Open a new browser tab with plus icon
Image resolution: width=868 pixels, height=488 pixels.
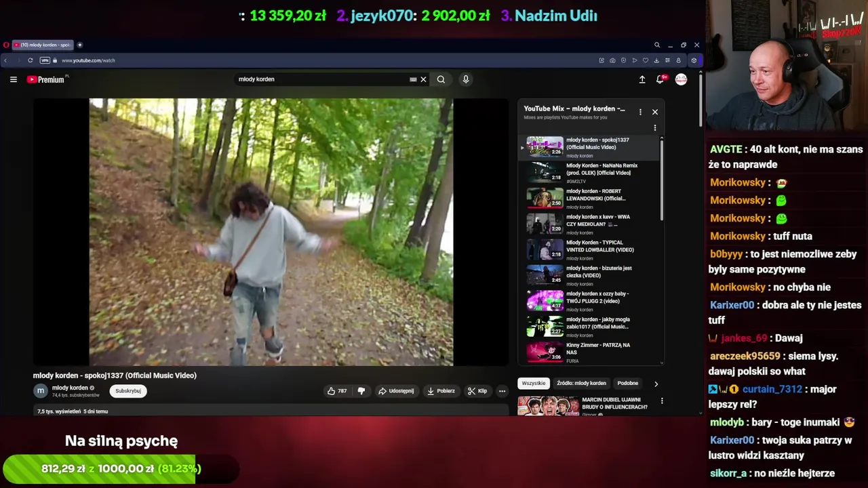click(79, 45)
